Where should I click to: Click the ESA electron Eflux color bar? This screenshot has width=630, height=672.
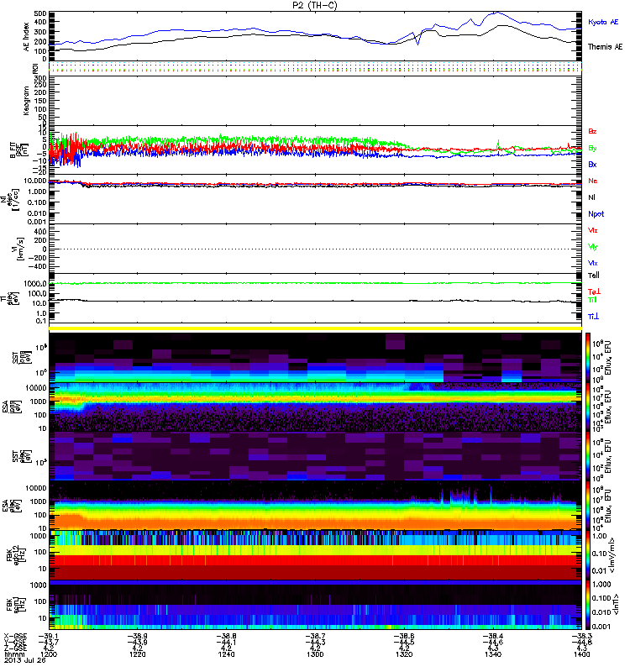coord(588,505)
